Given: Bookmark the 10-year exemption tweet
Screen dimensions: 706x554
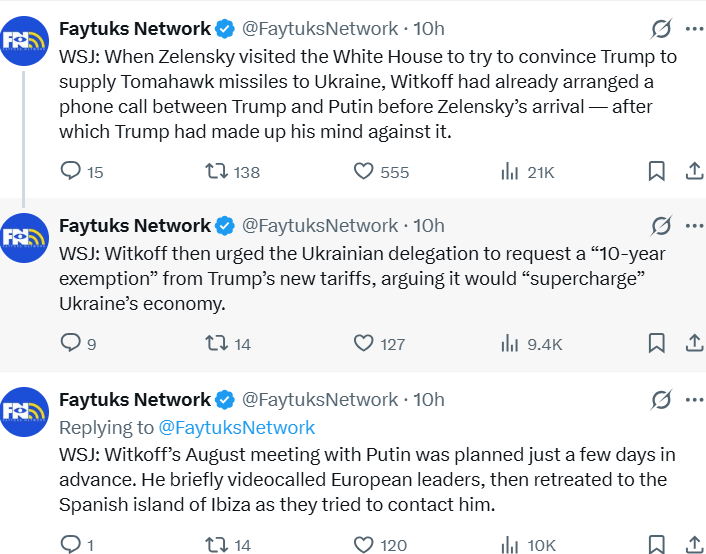Looking at the screenshot, I should (x=656, y=343).
